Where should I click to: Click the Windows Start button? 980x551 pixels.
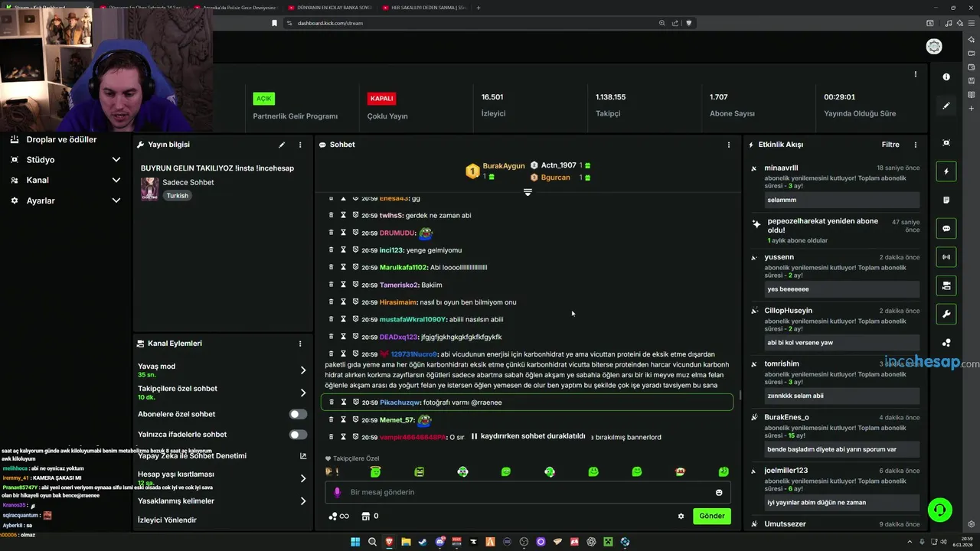pyautogui.click(x=355, y=542)
